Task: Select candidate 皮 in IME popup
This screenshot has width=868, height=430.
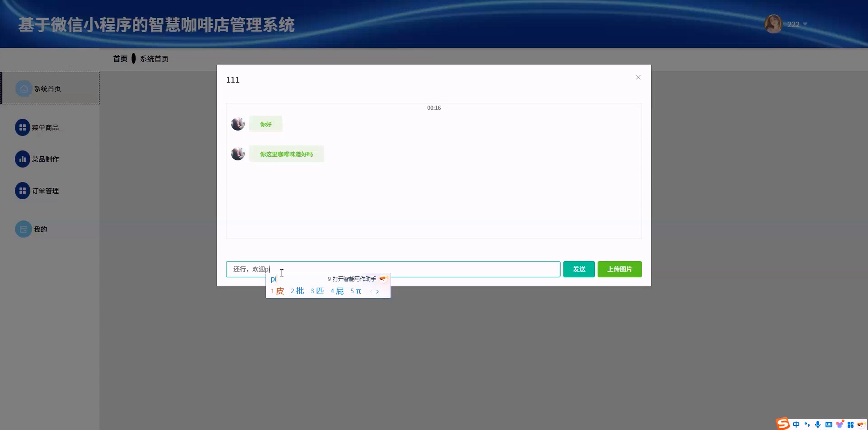Action: pyautogui.click(x=280, y=291)
